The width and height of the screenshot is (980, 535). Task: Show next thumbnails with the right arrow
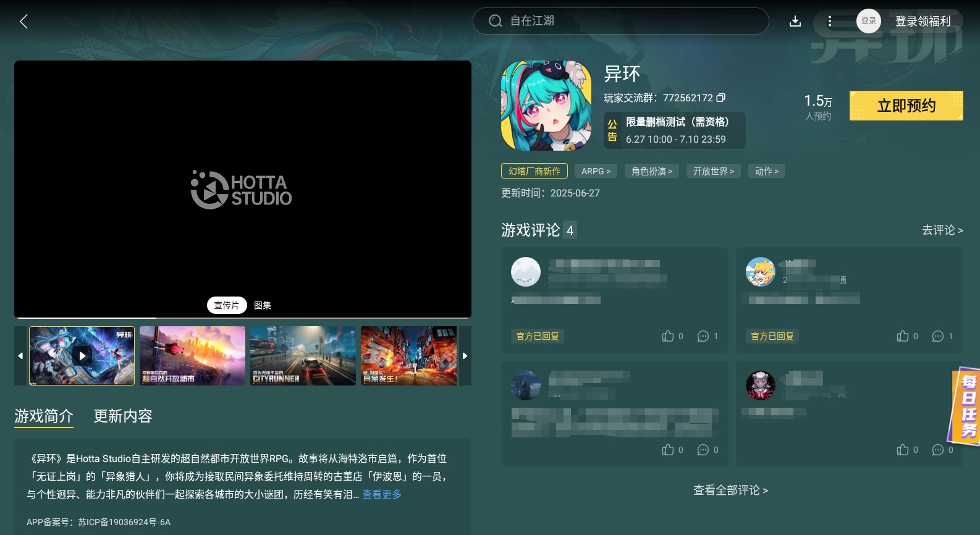click(x=465, y=356)
